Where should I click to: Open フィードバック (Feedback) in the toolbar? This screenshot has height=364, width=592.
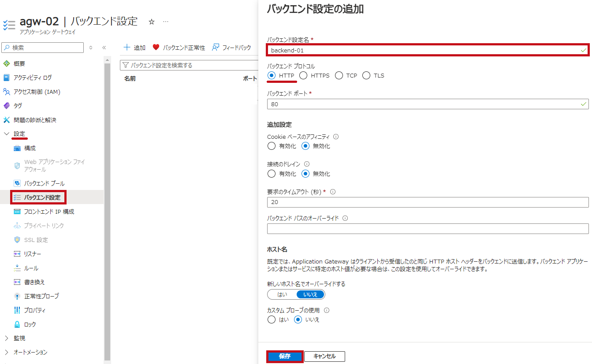tap(231, 48)
